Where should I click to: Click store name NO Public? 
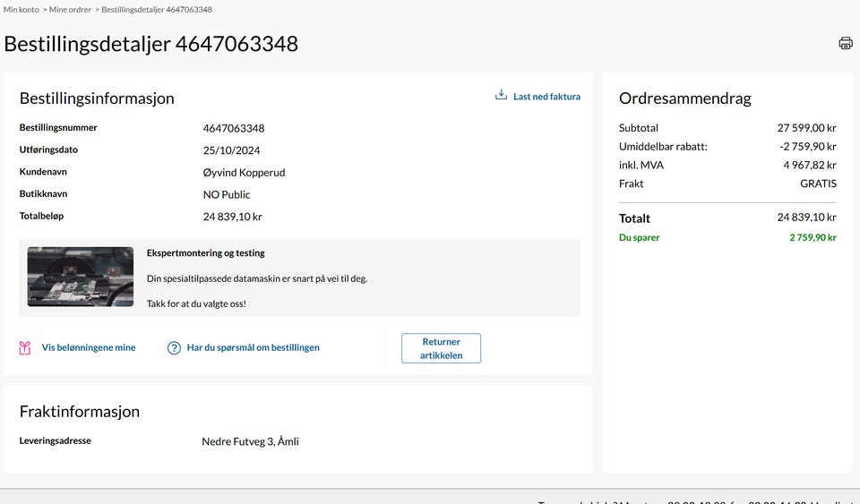(227, 194)
